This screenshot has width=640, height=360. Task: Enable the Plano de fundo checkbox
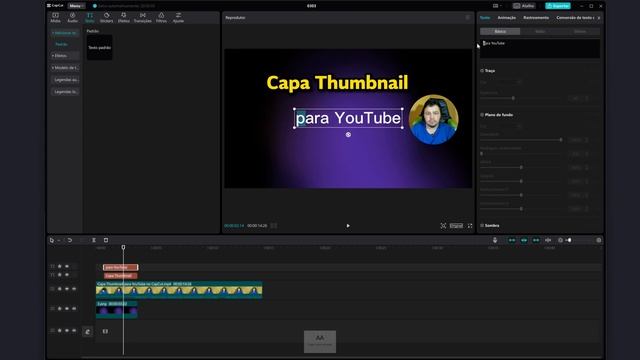pos(482,115)
